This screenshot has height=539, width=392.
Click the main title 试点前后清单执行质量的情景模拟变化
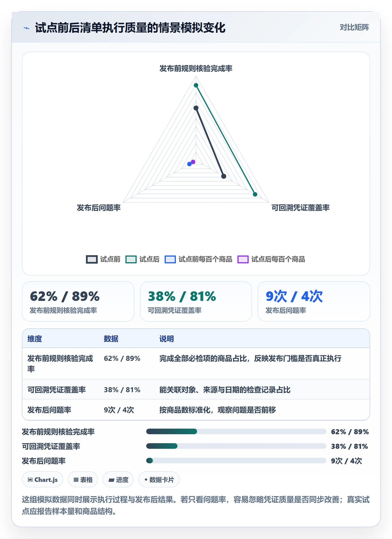130,28
